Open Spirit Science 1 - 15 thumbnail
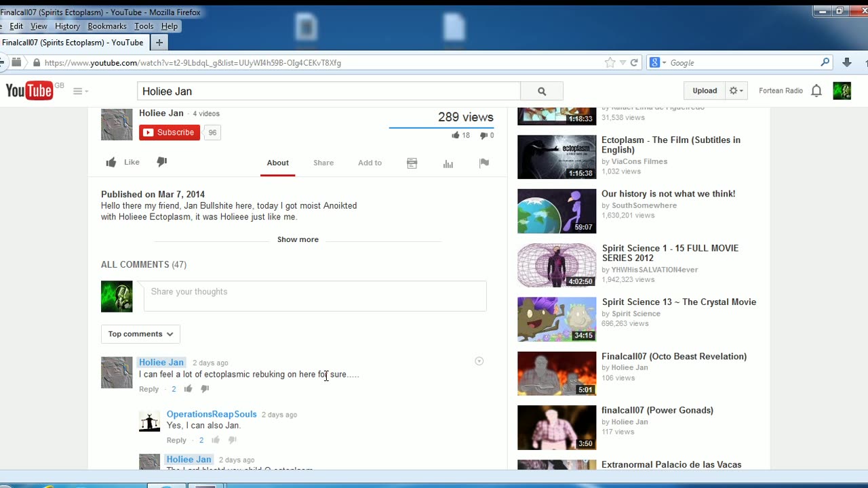Image resolution: width=868 pixels, height=488 pixels. click(557, 265)
